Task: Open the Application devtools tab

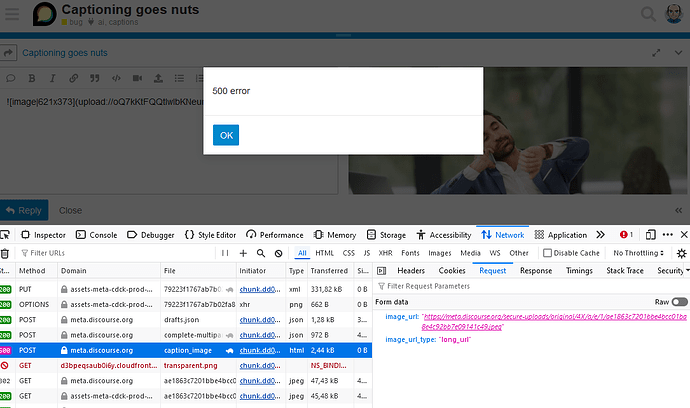Action: 561,235
